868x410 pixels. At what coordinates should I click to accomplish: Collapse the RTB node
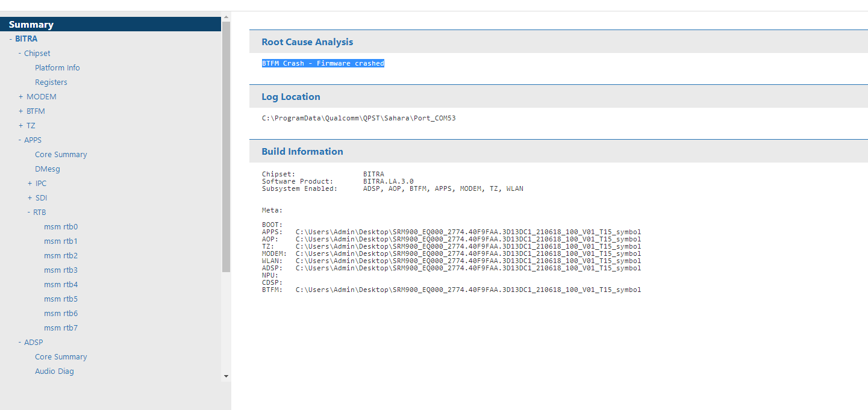point(29,212)
